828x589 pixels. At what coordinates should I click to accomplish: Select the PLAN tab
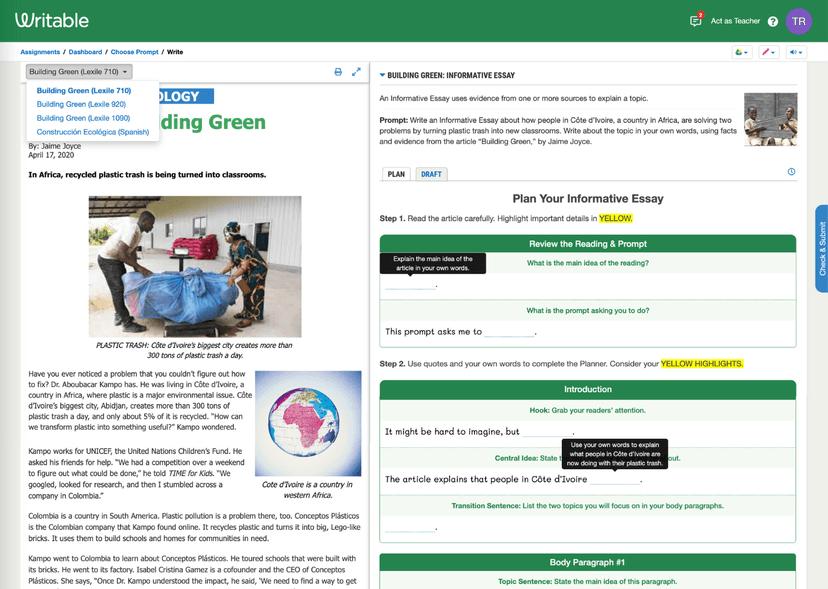coord(396,172)
